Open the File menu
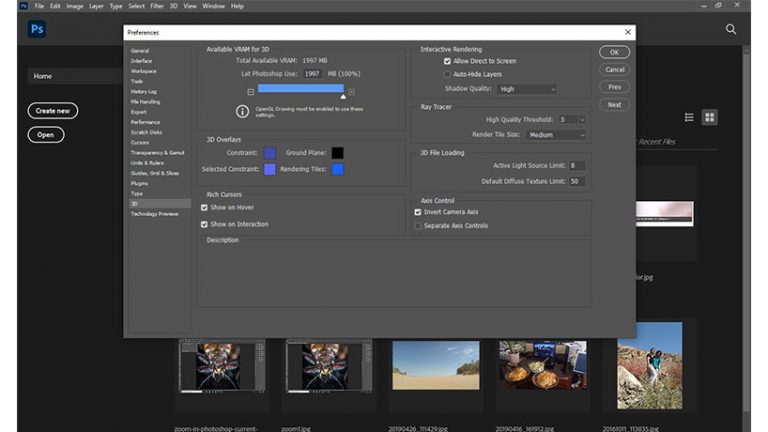The height and width of the screenshot is (432, 768). [39, 6]
